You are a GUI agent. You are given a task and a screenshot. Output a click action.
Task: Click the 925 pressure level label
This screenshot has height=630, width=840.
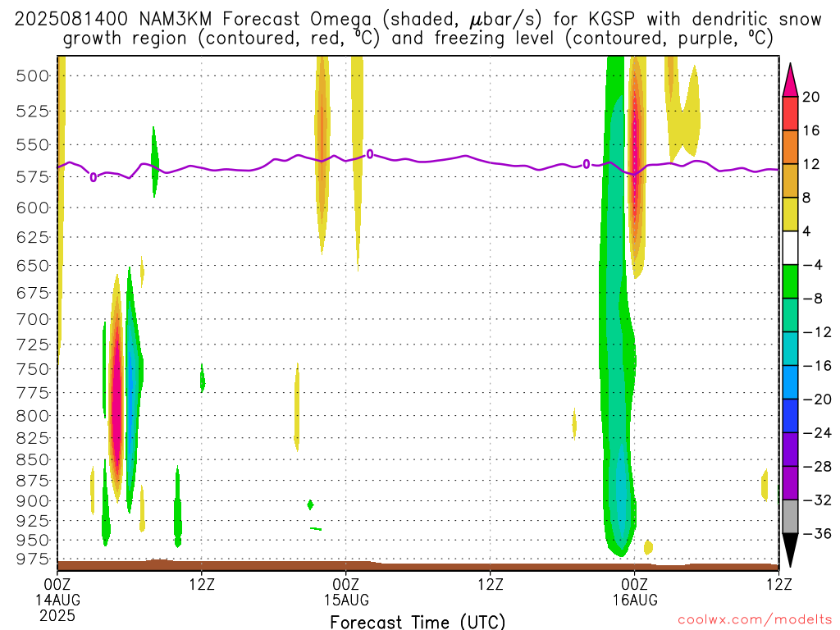click(33, 521)
